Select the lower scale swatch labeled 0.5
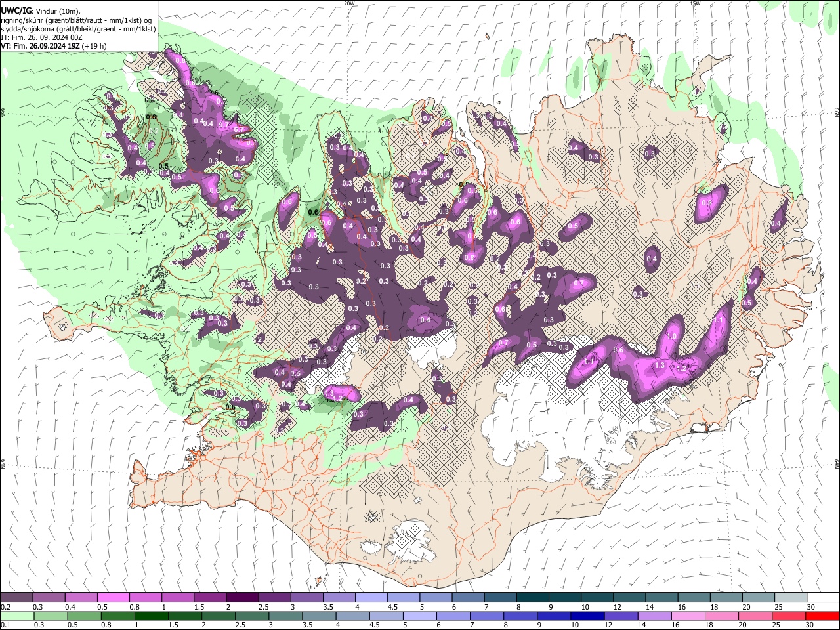Image resolution: width=840 pixels, height=630 pixels. pyautogui.click(x=84, y=616)
